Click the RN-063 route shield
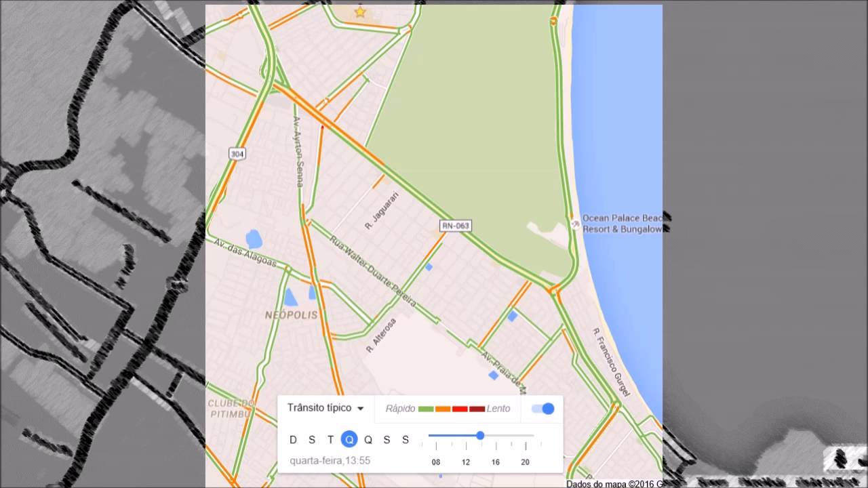 tap(455, 225)
